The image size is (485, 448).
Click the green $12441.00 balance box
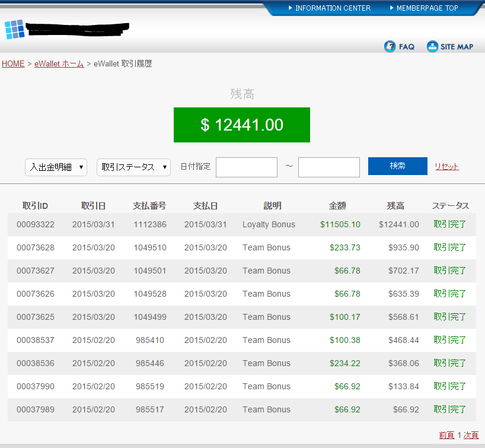coord(241,125)
